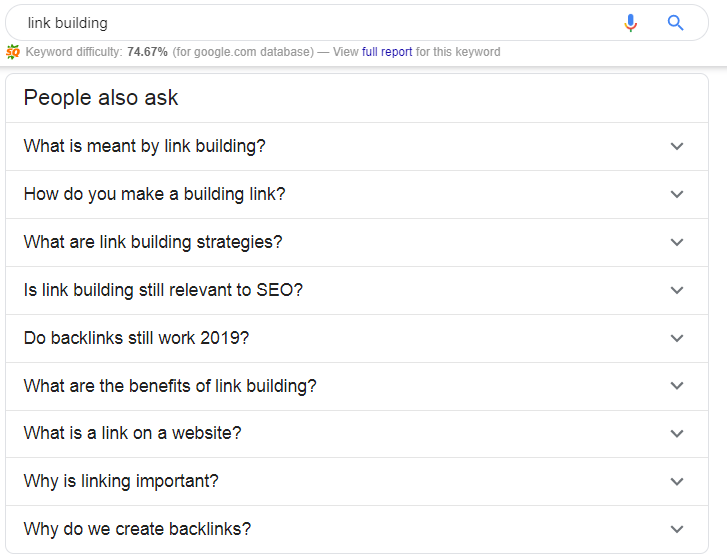727x555 pixels.
Task: Click in the link building search field
Action: tap(300, 23)
